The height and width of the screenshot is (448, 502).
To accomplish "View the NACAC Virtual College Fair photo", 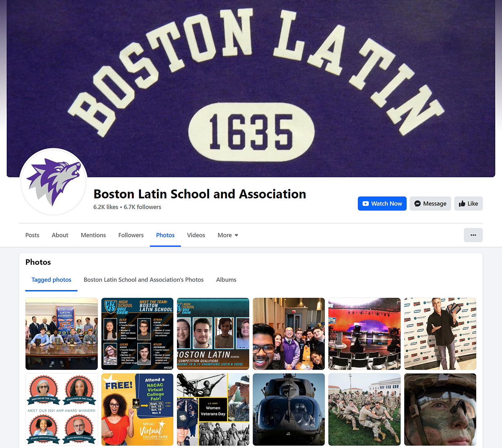I will [x=137, y=409].
